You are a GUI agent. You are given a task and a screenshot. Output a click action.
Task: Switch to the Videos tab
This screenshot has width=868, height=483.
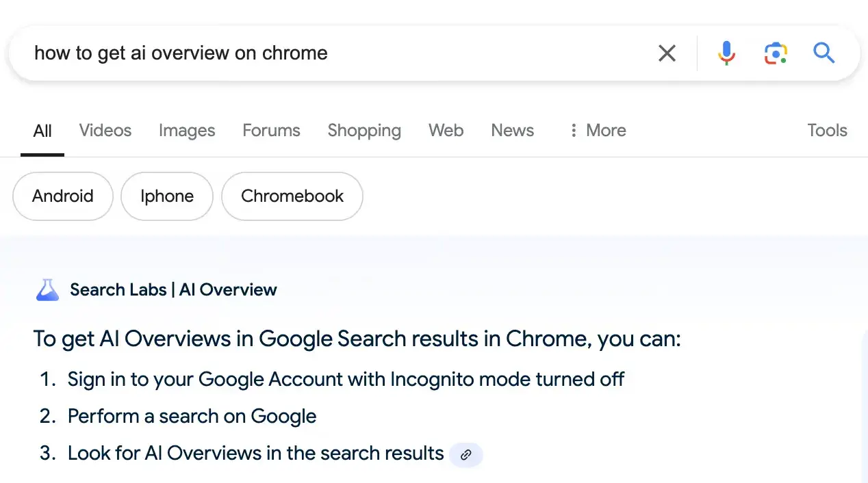pos(105,130)
